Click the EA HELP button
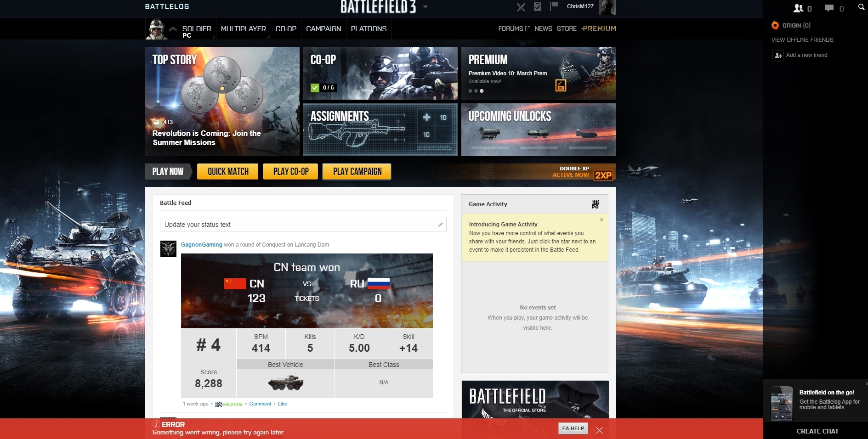This screenshot has height=439, width=868. [x=573, y=428]
